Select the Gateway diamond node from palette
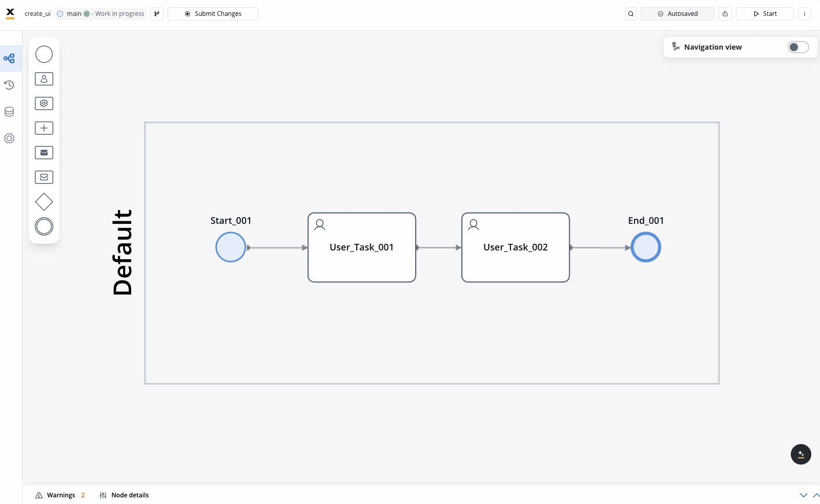 (x=44, y=202)
